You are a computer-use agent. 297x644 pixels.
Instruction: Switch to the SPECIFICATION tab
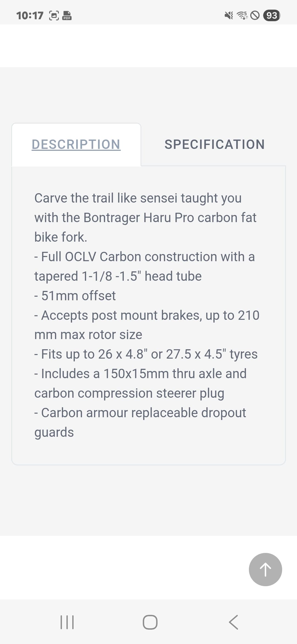(214, 144)
